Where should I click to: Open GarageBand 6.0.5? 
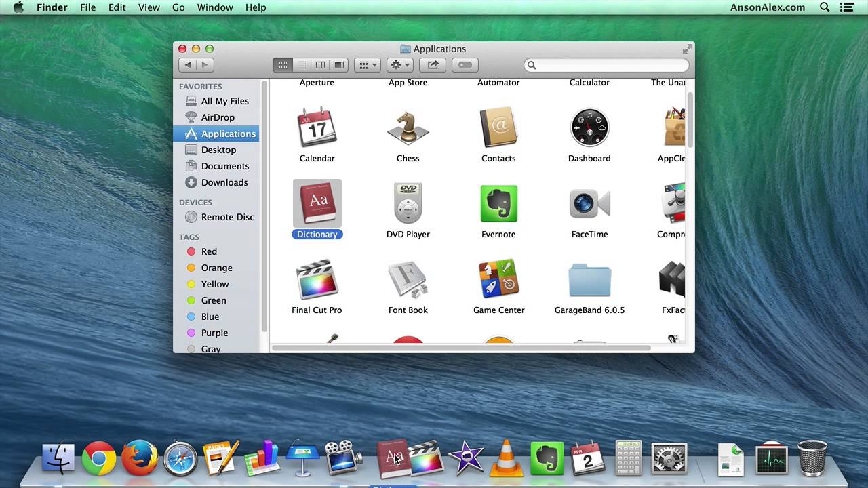click(x=589, y=279)
